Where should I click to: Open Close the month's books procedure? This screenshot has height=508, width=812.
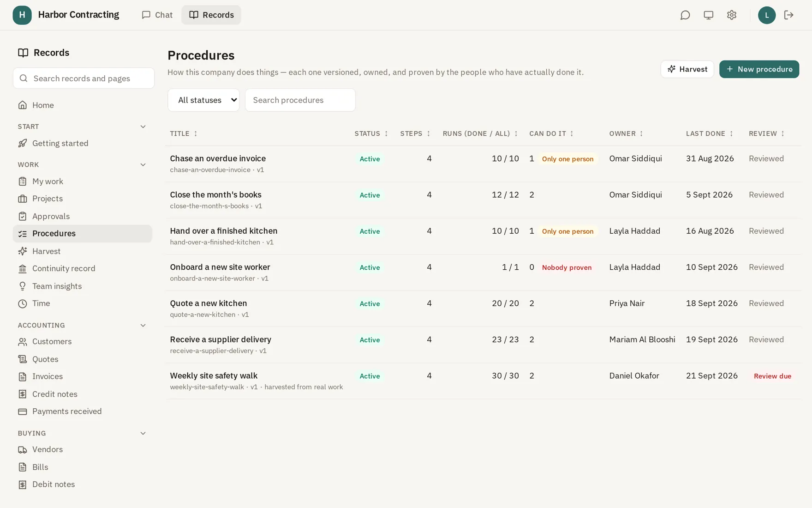(x=215, y=194)
